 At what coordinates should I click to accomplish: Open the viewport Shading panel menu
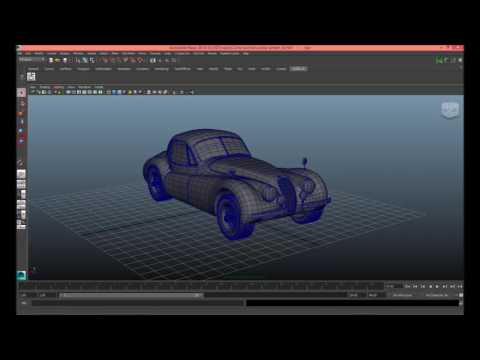pos(45,87)
